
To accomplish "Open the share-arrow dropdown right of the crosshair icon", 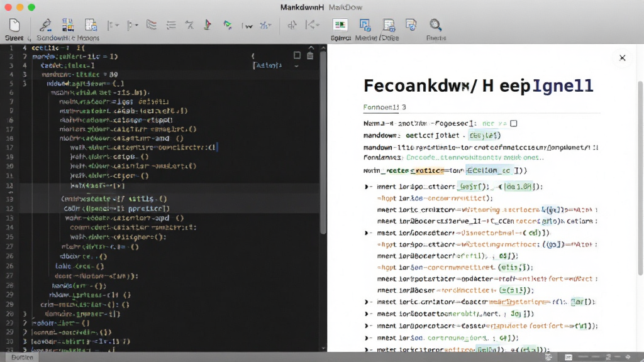I will (313, 25).
